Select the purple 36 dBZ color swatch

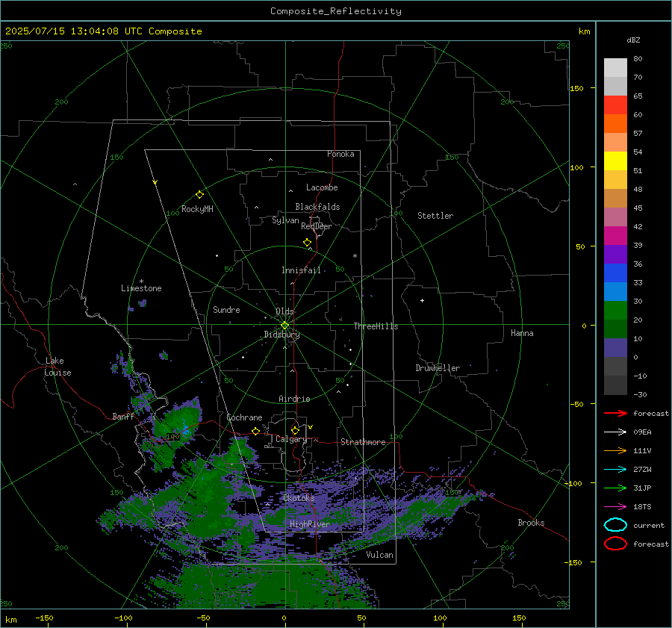coord(615,254)
